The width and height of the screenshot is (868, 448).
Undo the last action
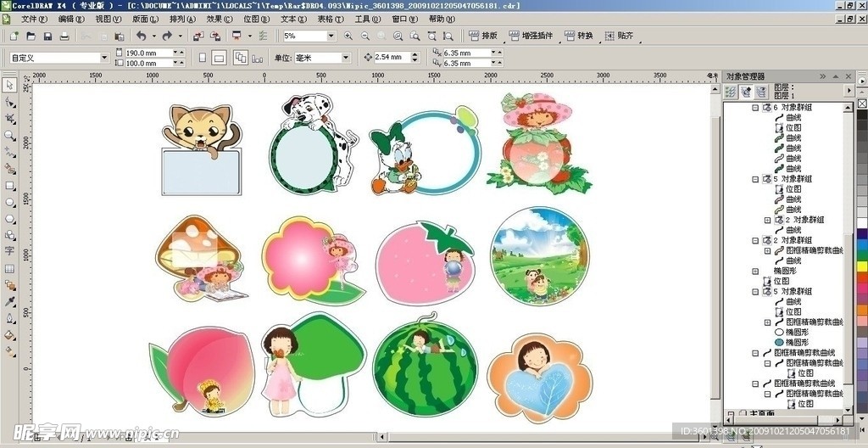[x=142, y=36]
